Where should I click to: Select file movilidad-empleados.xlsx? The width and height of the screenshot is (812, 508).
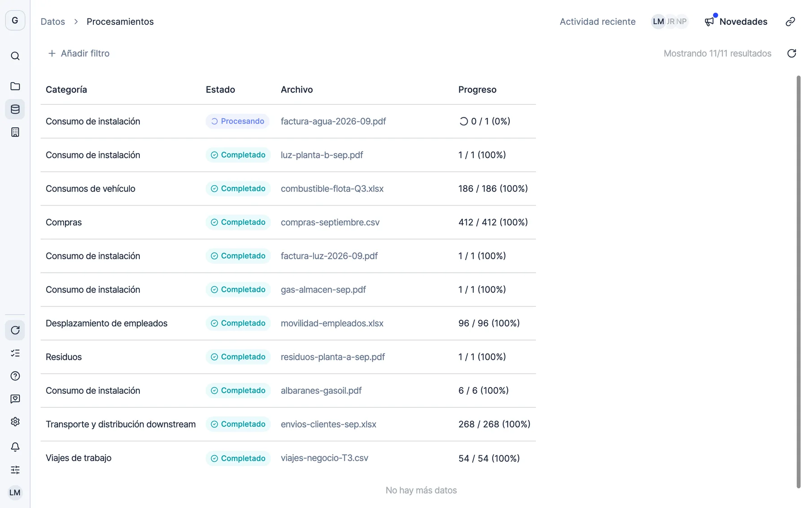[x=332, y=323]
